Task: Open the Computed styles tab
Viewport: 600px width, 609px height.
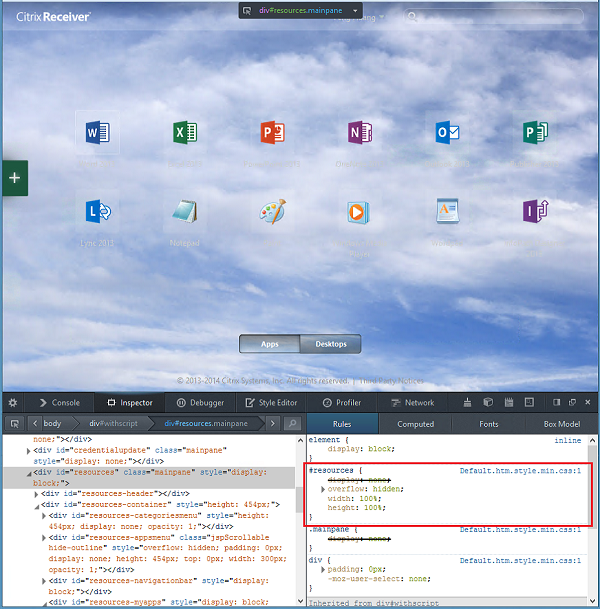Action: click(415, 424)
